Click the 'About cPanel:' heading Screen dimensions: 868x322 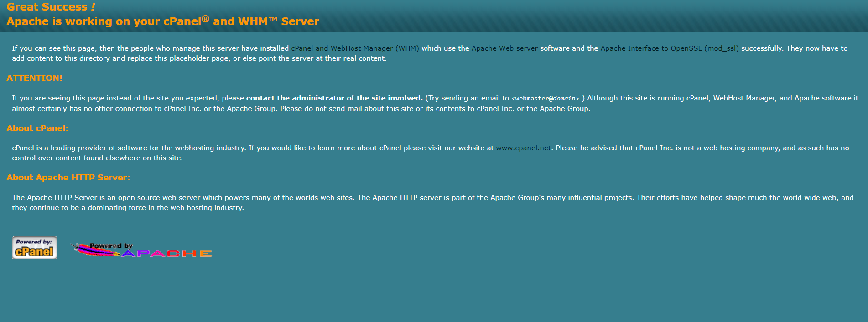pyautogui.click(x=37, y=128)
